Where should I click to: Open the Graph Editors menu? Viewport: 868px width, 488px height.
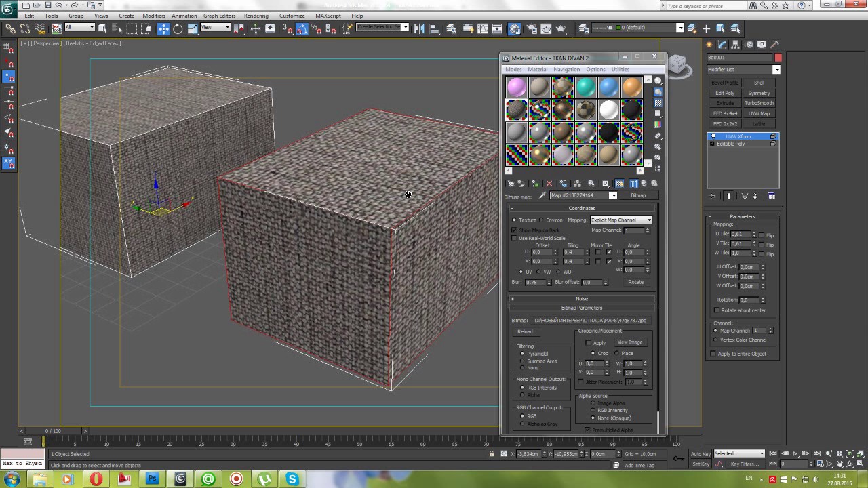click(220, 16)
